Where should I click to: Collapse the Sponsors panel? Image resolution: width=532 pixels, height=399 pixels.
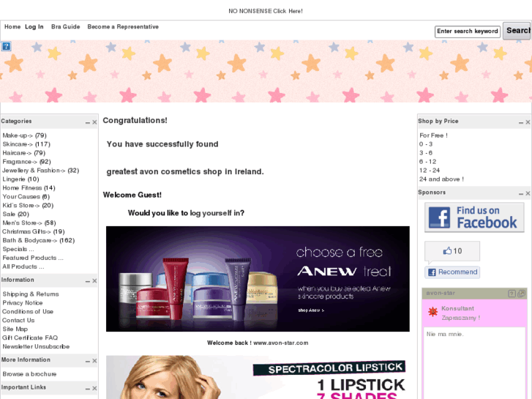521,193
